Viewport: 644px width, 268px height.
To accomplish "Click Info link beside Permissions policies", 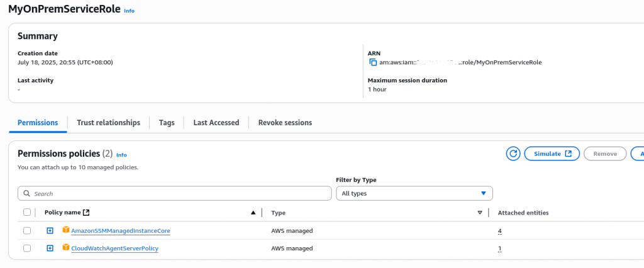I will coord(121,155).
